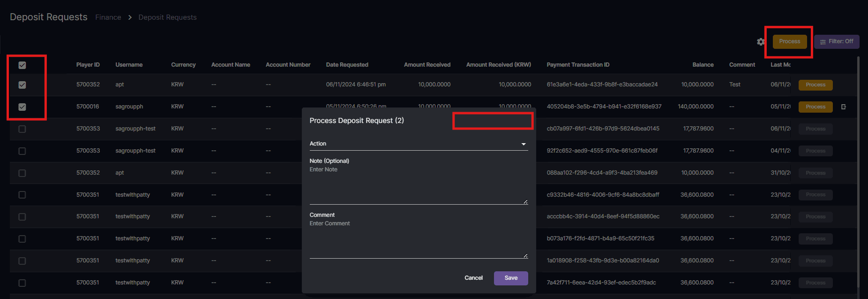Screen dimensions: 868x299
Task: Open the Action dropdown in the dialog
Action: coord(419,144)
